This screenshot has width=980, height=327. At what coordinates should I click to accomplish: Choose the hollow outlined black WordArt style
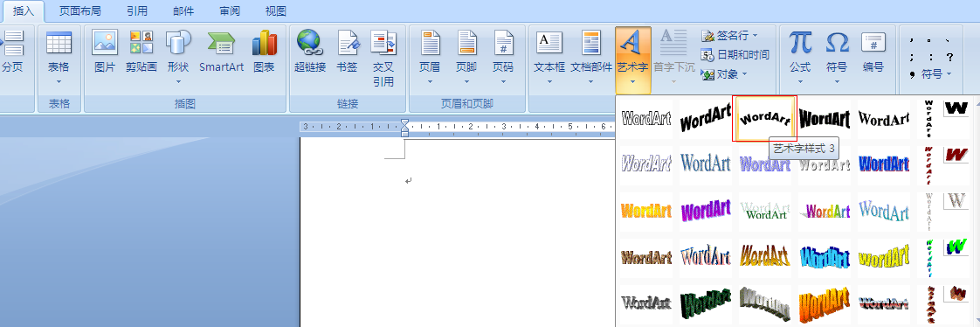[x=646, y=118]
